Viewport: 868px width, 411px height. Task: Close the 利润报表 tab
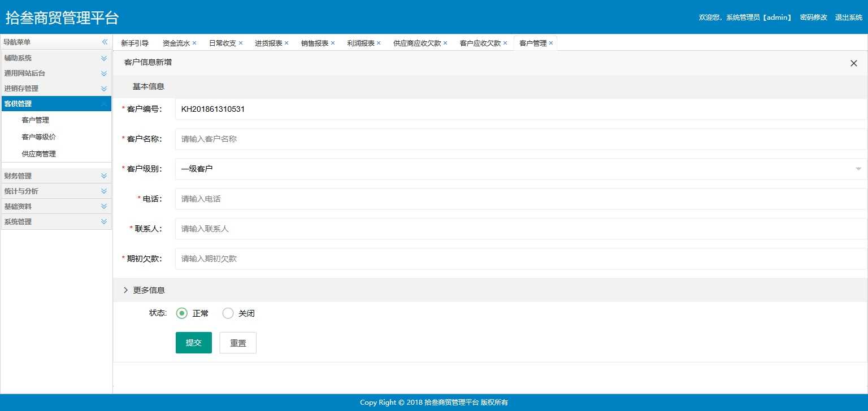pos(379,43)
